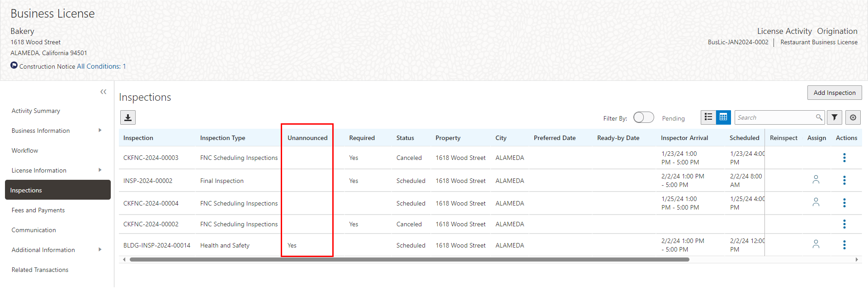Click the City column header
Viewport: 868px width, 304px height.
coord(501,138)
